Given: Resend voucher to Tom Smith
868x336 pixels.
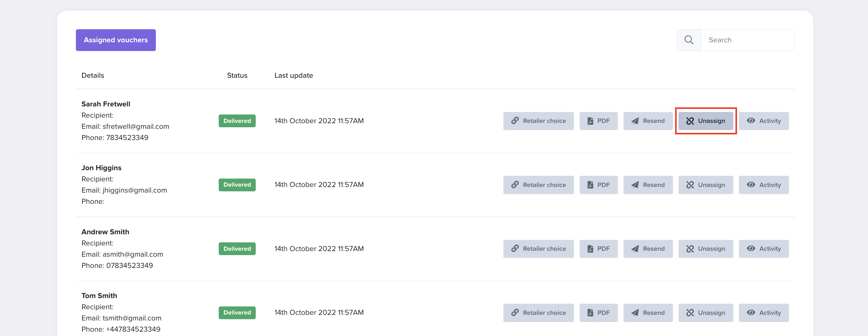Looking at the screenshot, I should [x=648, y=312].
